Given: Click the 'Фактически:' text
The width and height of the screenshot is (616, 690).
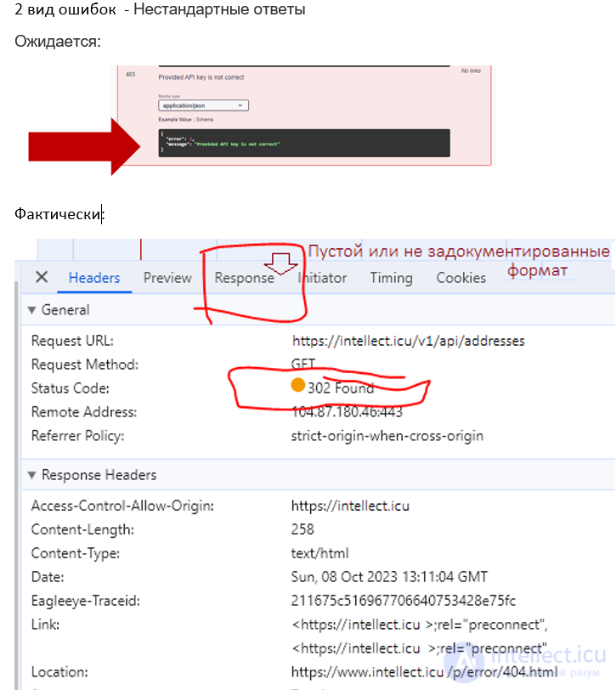Looking at the screenshot, I should coord(59,214).
